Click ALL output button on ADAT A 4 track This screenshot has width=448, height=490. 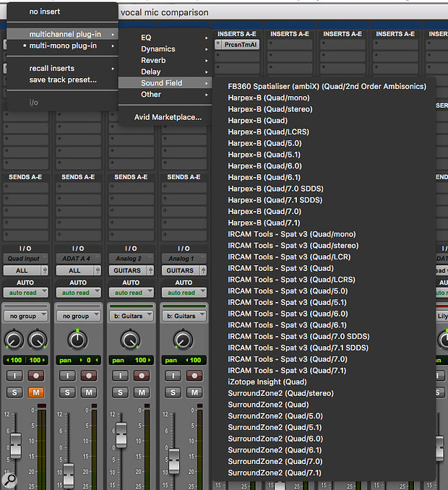74,270
